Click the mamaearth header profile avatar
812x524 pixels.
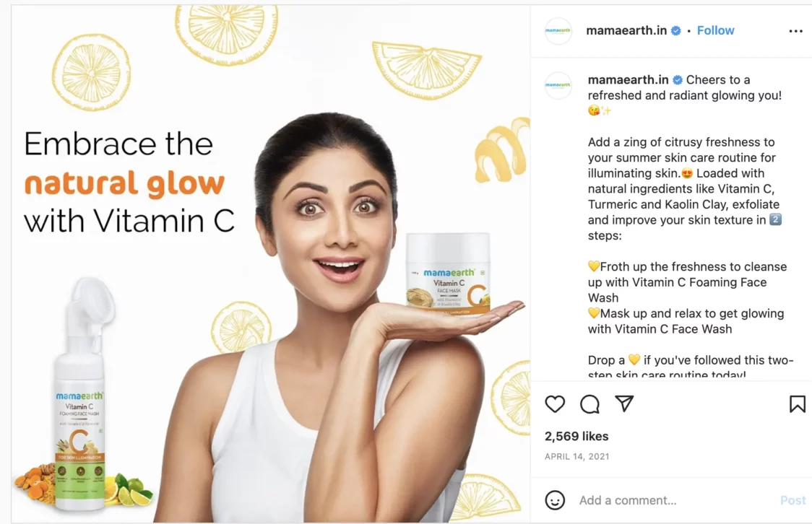click(558, 31)
